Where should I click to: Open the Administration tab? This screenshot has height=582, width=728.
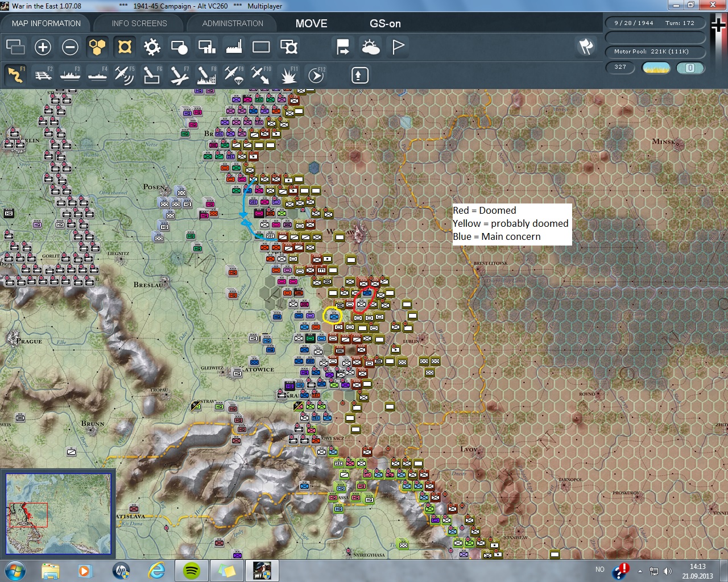click(233, 23)
